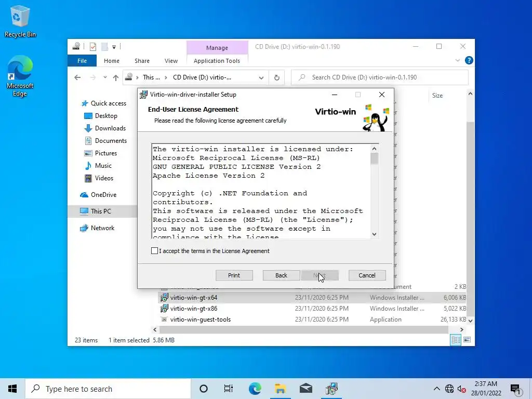The image size is (532, 399).
Task: Open Mail app from taskbar
Action: click(306, 389)
